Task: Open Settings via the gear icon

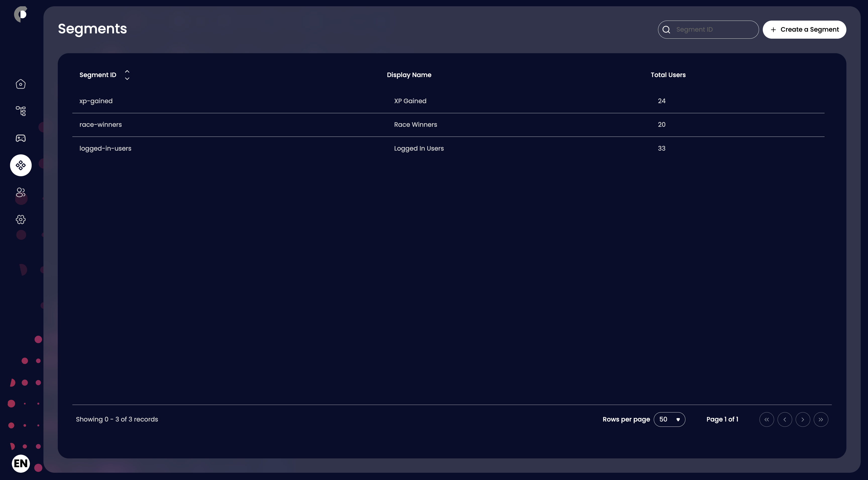Action: 21,219
